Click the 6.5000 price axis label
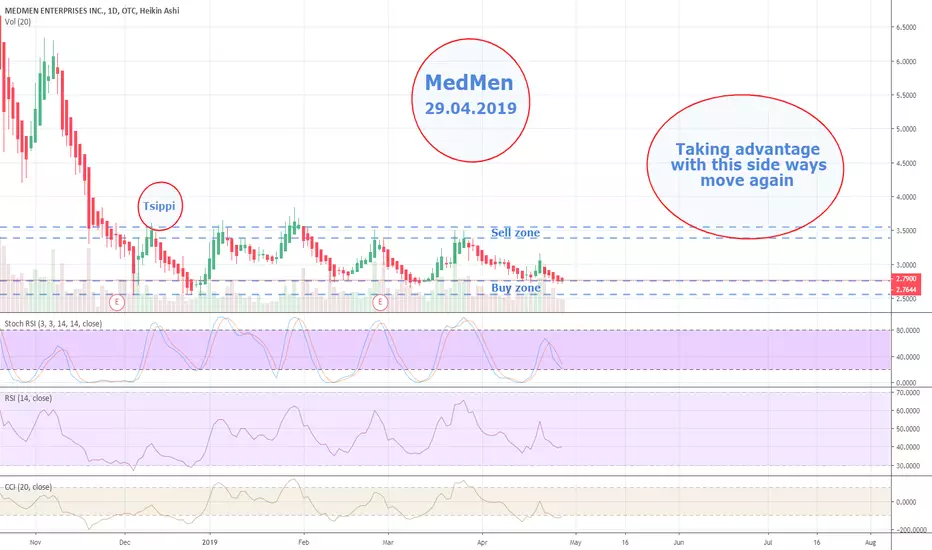This screenshot has width=932, height=550. pos(906,27)
